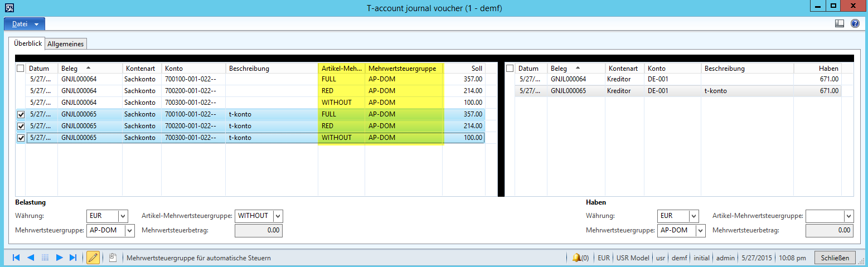Toggle the pencil edit mode icon
The width and height of the screenshot is (868, 267).
click(93, 258)
